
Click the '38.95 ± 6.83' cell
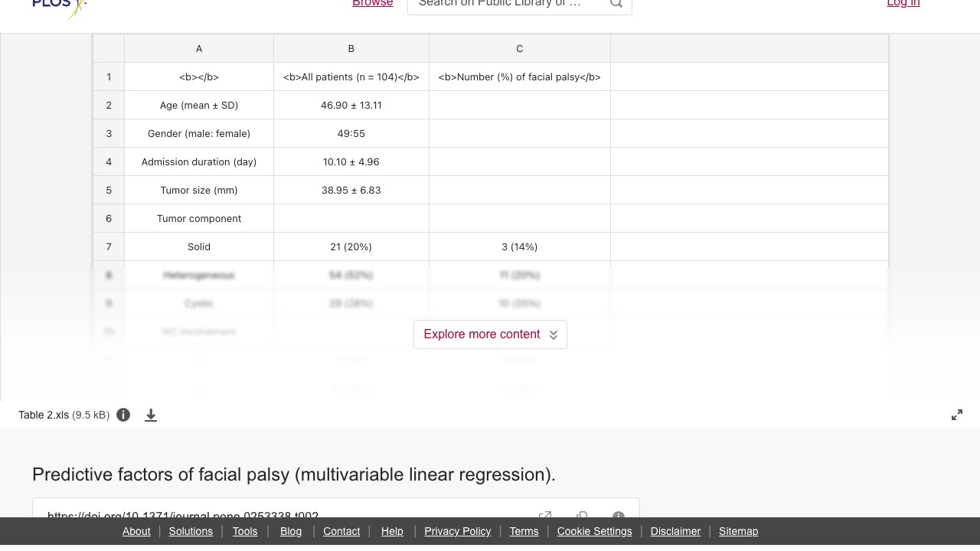351,190
